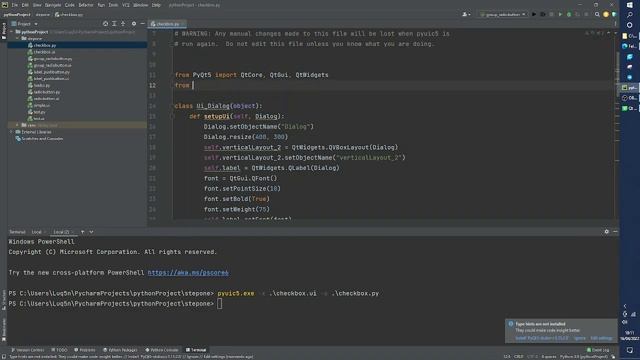Select checkbox.ui in project tree
Image resolution: width=640 pixels, height=360 pixels.
(x=44, y=52)
